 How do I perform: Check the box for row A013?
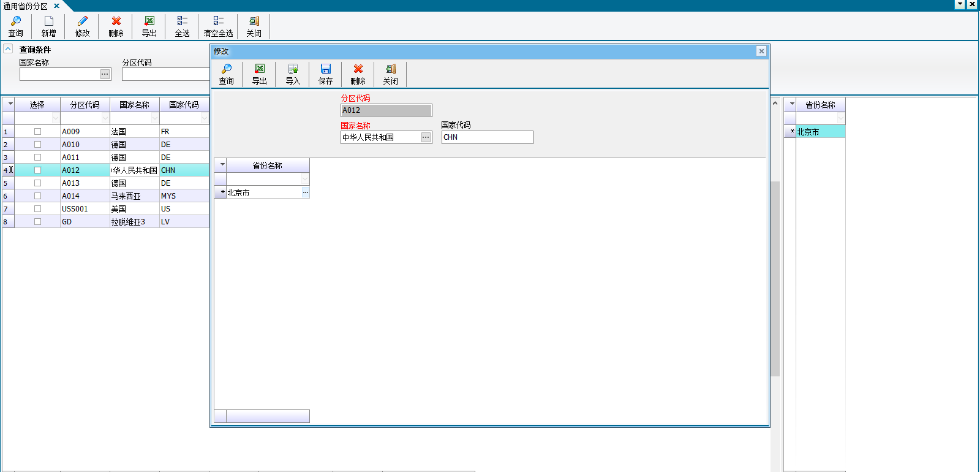tap(37, 183)
